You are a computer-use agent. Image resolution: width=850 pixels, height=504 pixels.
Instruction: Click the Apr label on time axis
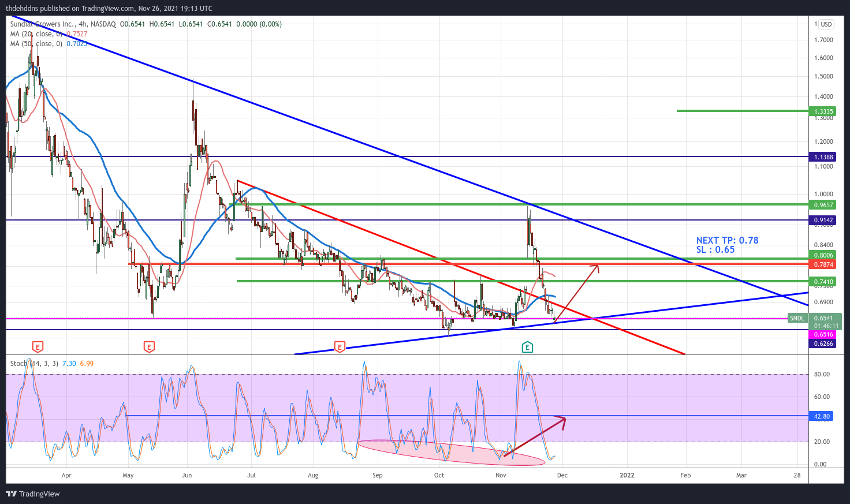pyautogui.click(x=66, y=475)
